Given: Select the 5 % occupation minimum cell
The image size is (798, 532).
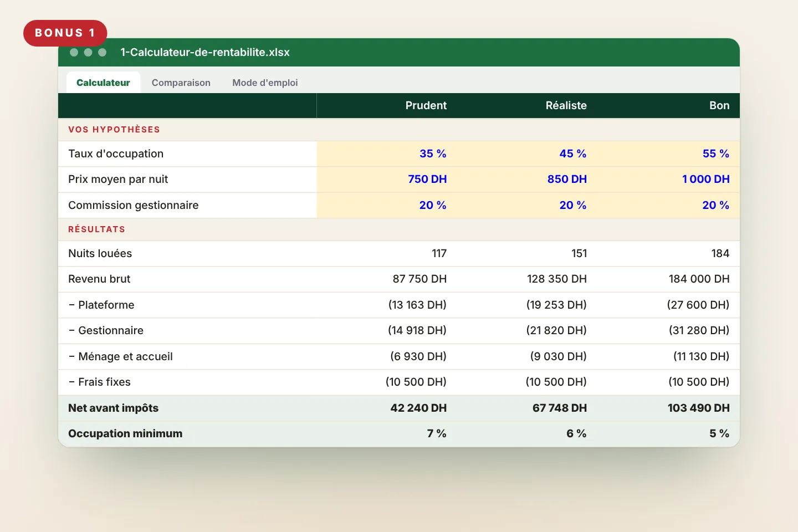Looking at the screenshot, I should [668, 433].
